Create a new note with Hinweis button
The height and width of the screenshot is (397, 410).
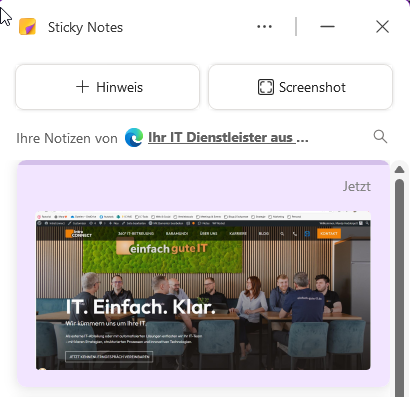(x=107, y=87)
